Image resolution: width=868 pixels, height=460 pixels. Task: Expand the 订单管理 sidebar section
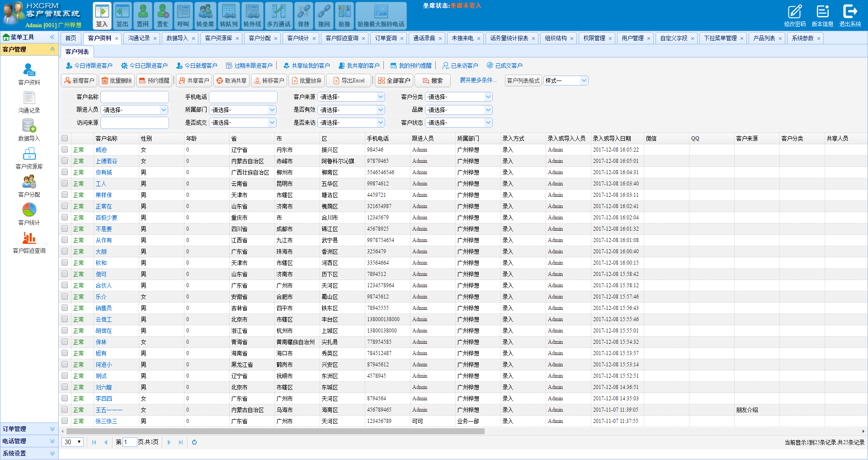(x=29, y=429)
